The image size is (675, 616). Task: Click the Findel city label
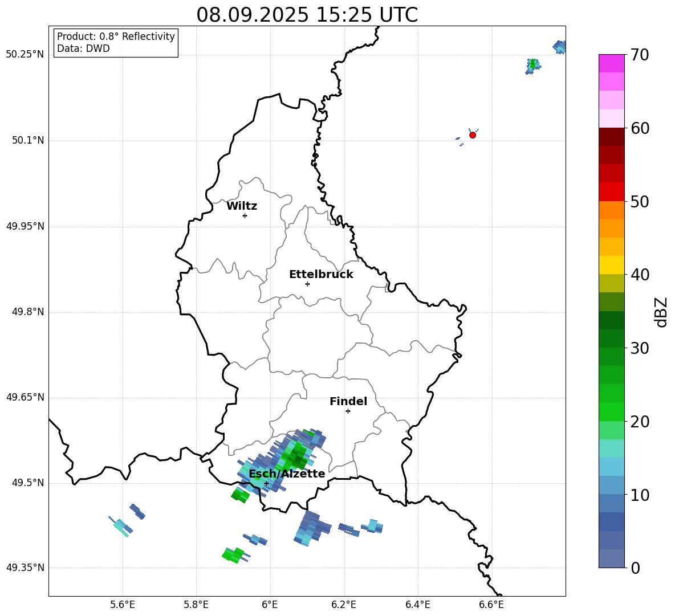tap(348, 401)
